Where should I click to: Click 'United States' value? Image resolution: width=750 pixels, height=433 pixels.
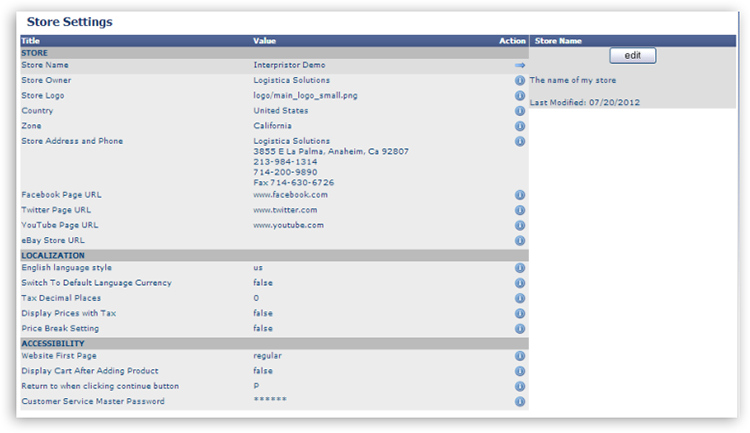pos(281,111)
